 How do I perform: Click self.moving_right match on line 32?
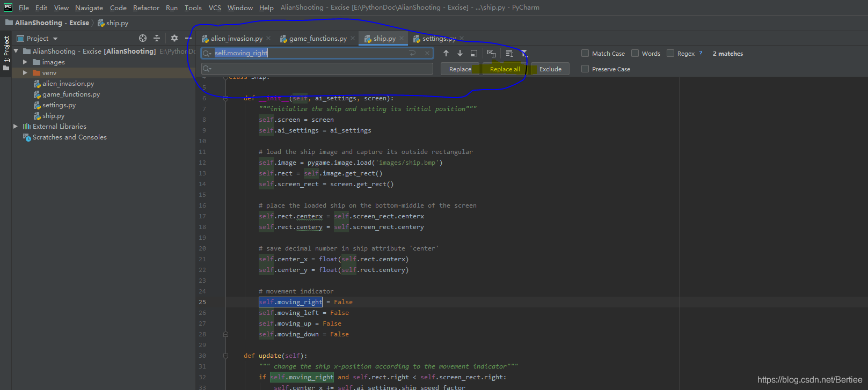(x=302, y=377)
